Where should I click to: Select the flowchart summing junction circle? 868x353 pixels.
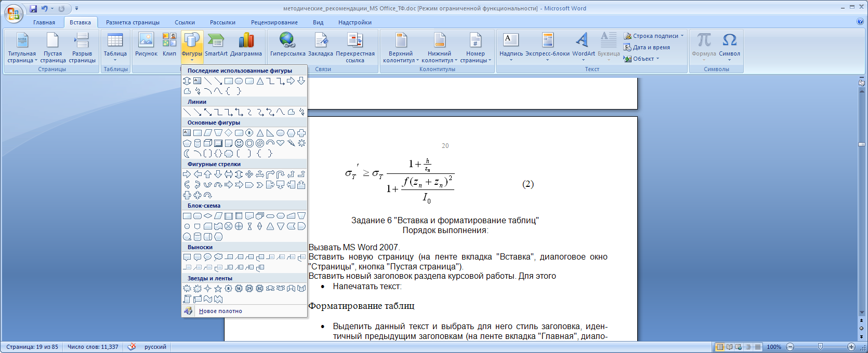pyautogui.click(x=229, y=226)
